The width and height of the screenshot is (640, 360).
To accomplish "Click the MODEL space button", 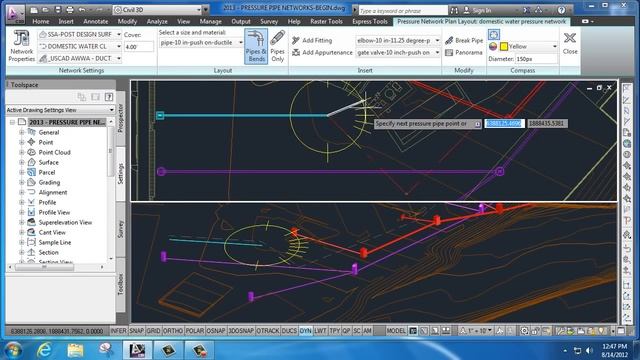I will [396, 331].
